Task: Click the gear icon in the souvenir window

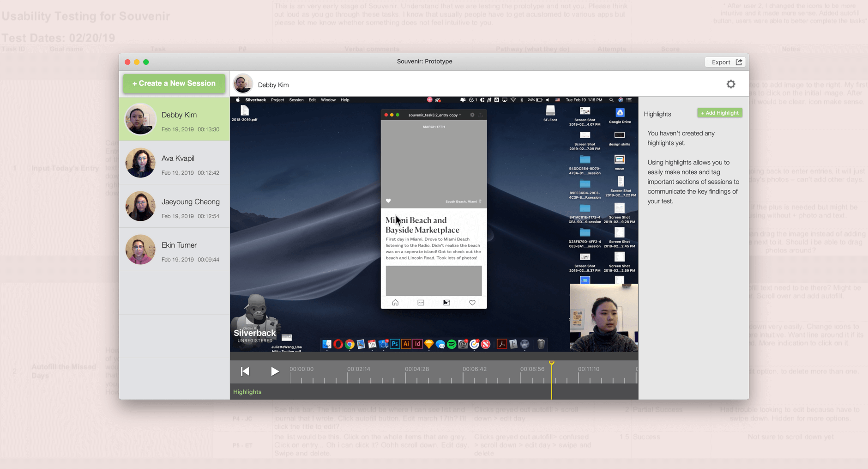Action: (x=472, y=115)
